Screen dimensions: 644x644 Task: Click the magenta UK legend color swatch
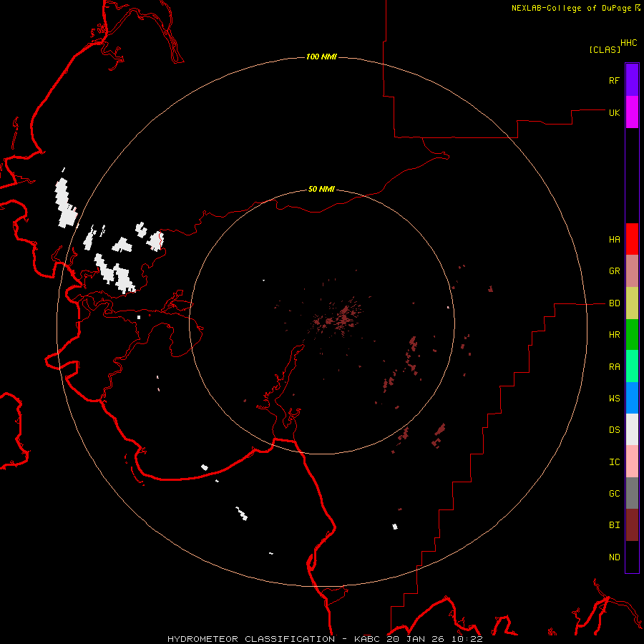point(632,112)
